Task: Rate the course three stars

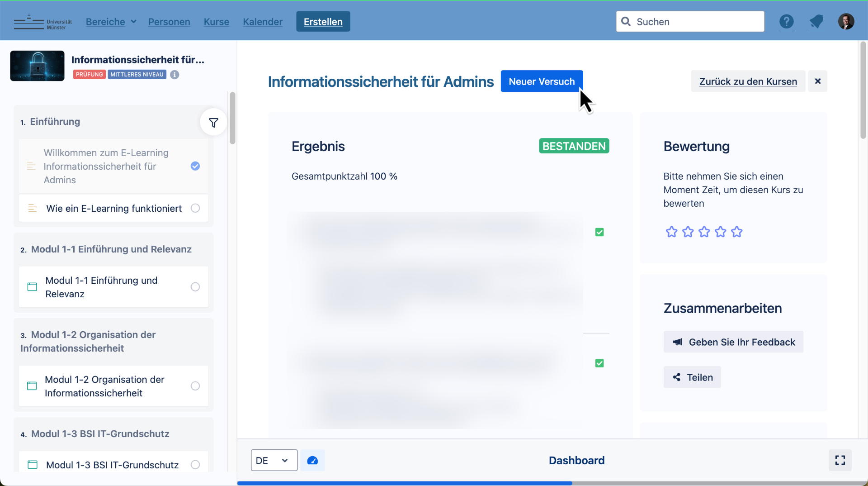Action: point(704,232)
